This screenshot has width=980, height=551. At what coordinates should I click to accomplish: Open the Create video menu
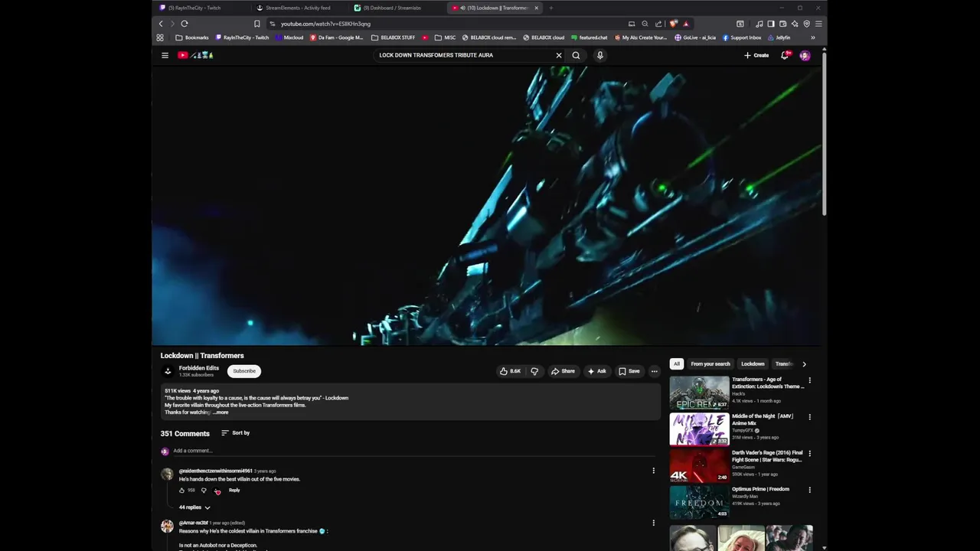pyautogui.click(x=756, y=55)
